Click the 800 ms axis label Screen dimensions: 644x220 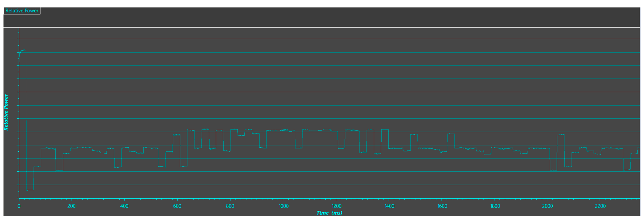[230, 206]
